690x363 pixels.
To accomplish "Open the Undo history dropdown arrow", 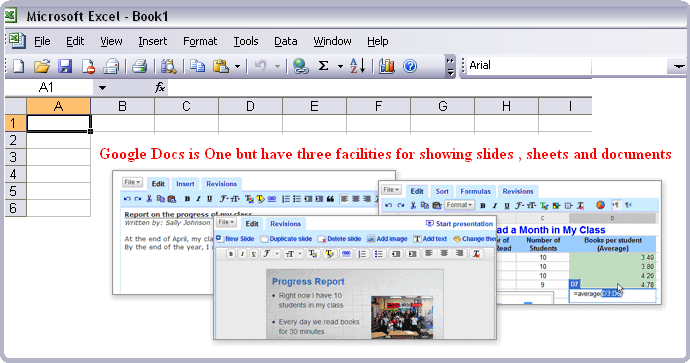I will click(x=277, y=67).
